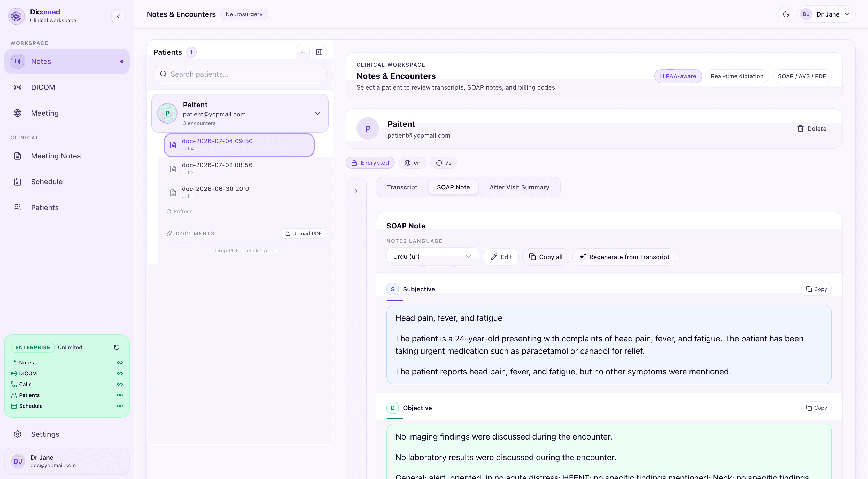
Task: Toggle the patients panel layout icon
Action: click(x=319, y=52)
